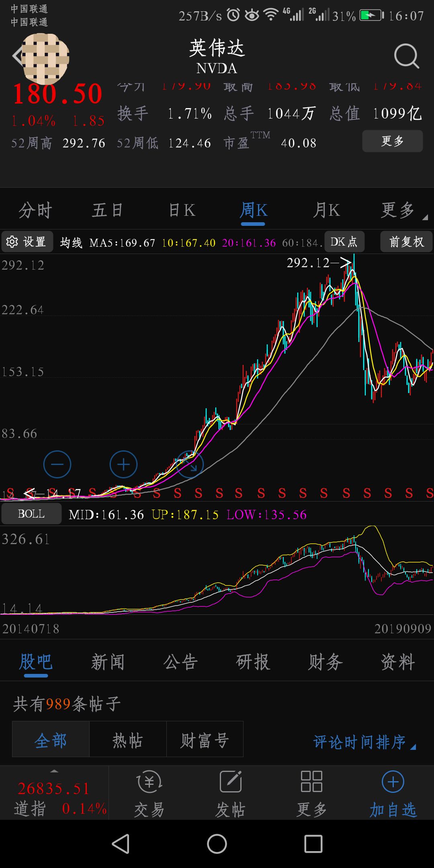Screen dimensions: 434x868
Task: Open 评论时间排序 sort dropdown
Action: (x=364, y=742)
